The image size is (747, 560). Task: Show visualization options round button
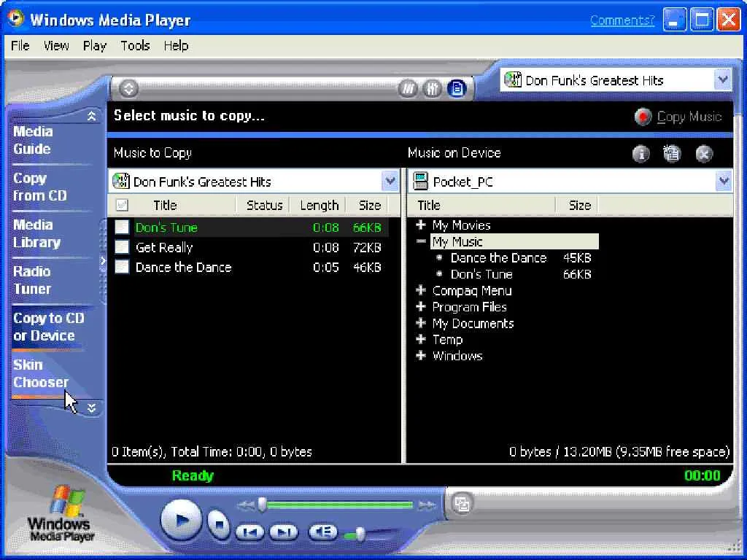407,88
